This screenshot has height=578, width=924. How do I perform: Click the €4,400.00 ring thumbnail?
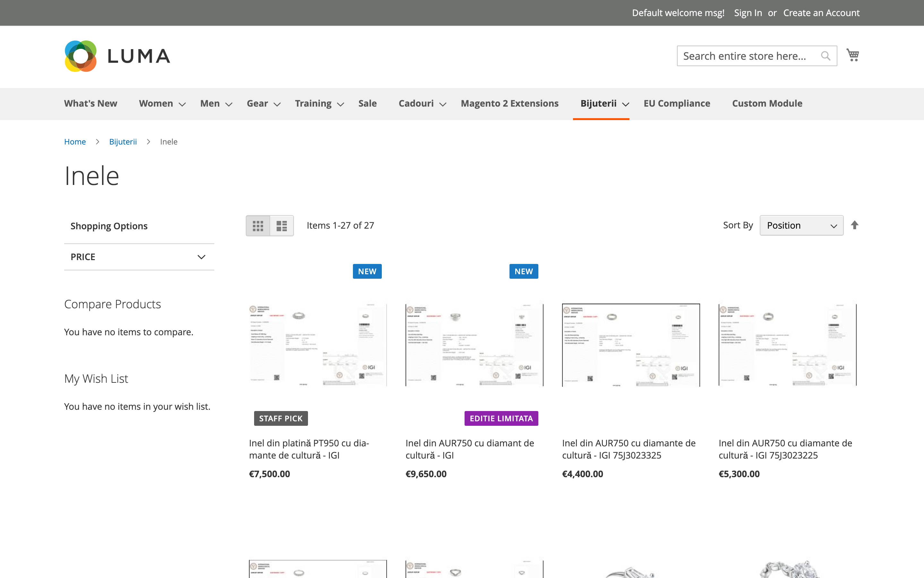tap(631, 345)
